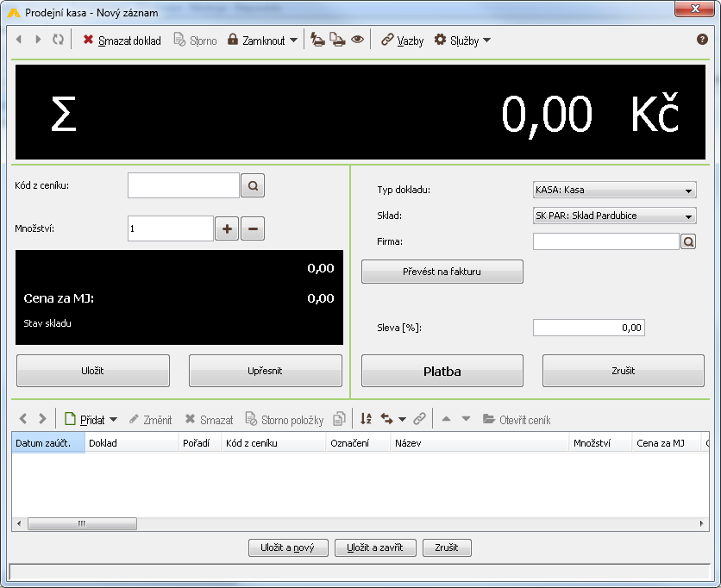Click the Kód z ceníku column header
The width and height of the screenshot is (721, 588).
(x=273, y=443)
